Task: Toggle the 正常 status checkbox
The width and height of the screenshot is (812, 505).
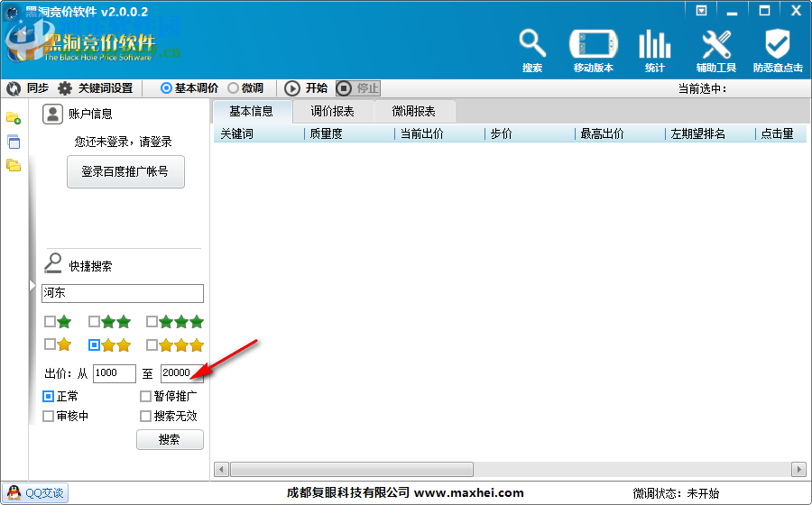Action: pos(48,397)
